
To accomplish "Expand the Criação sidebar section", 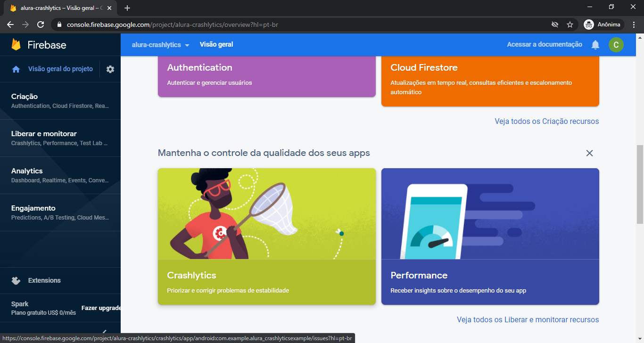I will point(60,101).
